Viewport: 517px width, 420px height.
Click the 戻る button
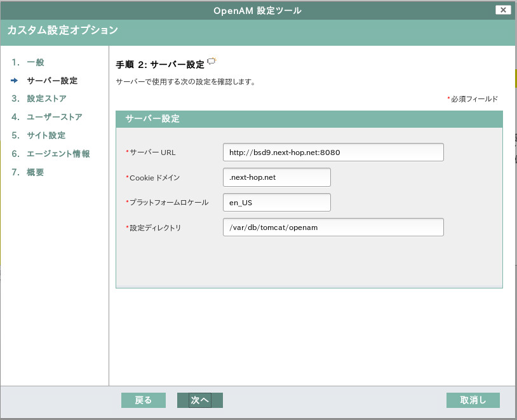coord(143,400)
